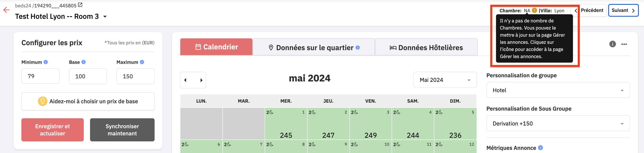
Task: Click Enregistrer et actualiser button
Action: coord(53,130)
